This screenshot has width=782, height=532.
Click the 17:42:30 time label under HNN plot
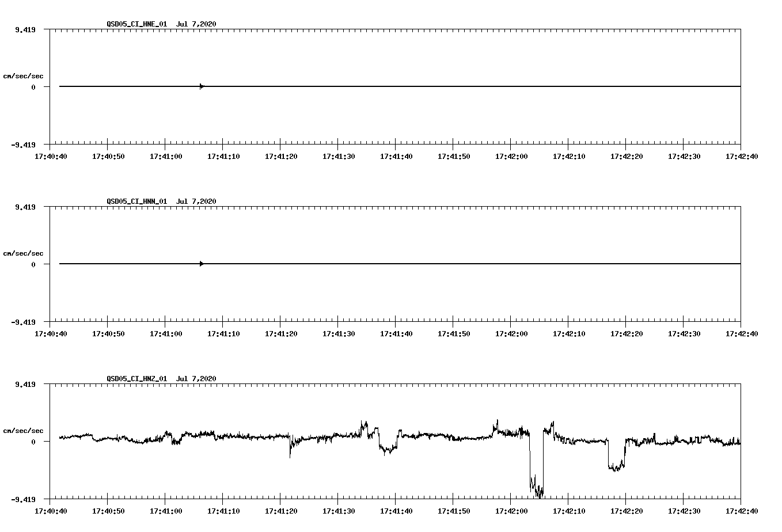[684, 333]
